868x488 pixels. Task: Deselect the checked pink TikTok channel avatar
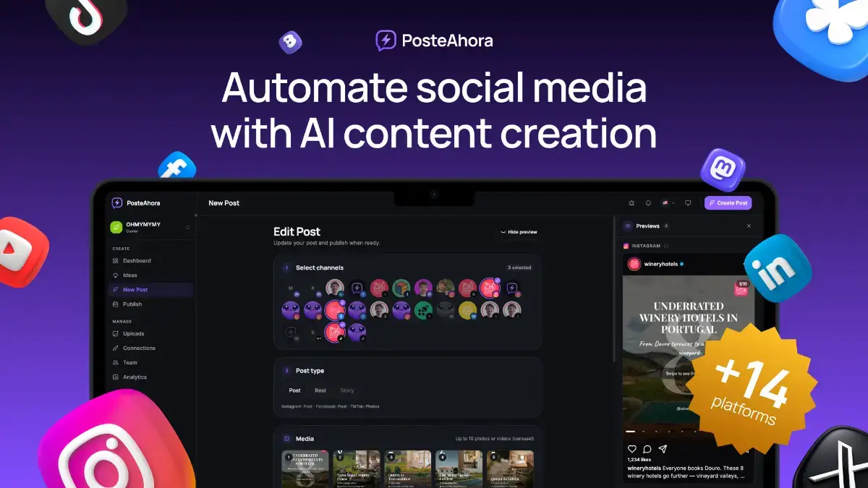pyautogui.click(x=335, y=332)
